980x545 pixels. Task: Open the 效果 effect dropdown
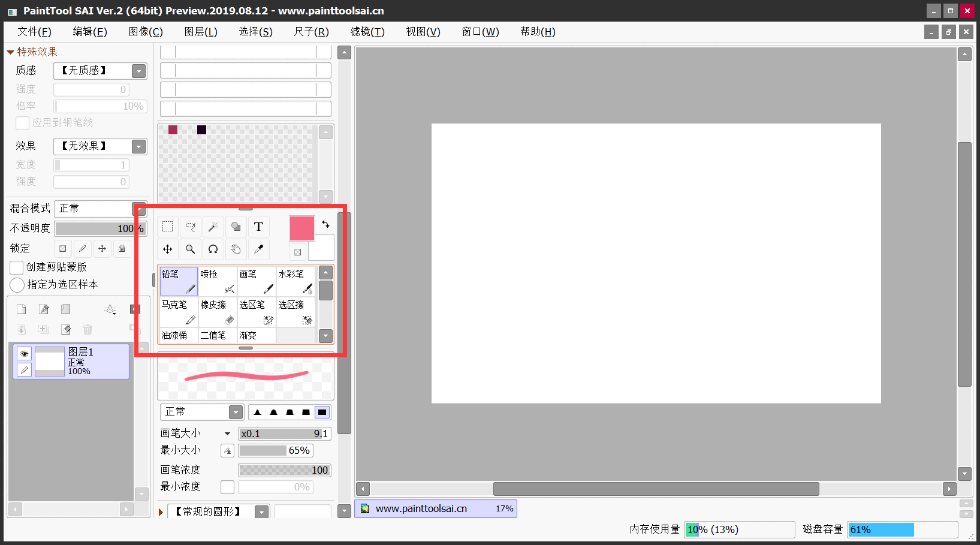coord(139,147)
